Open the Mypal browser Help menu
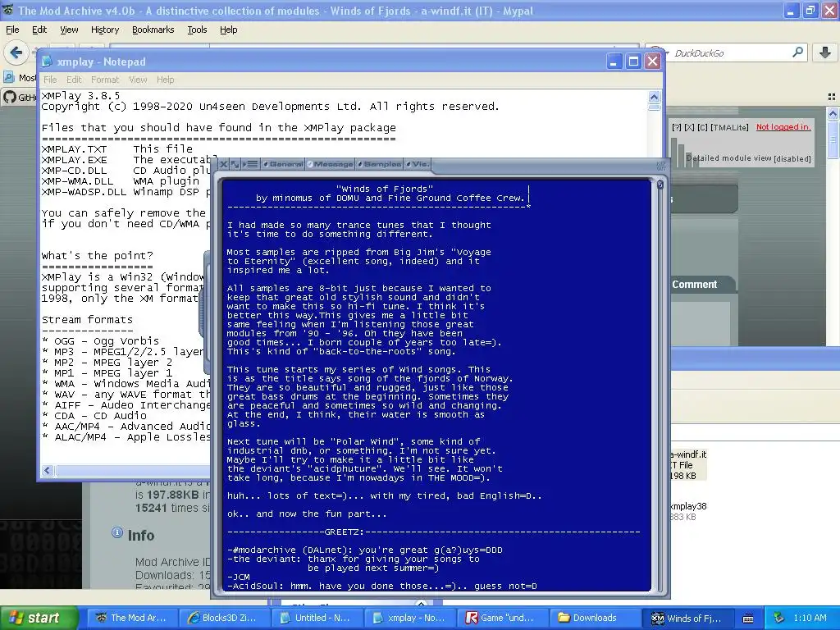Screen dimensions: 840x630 228,30
